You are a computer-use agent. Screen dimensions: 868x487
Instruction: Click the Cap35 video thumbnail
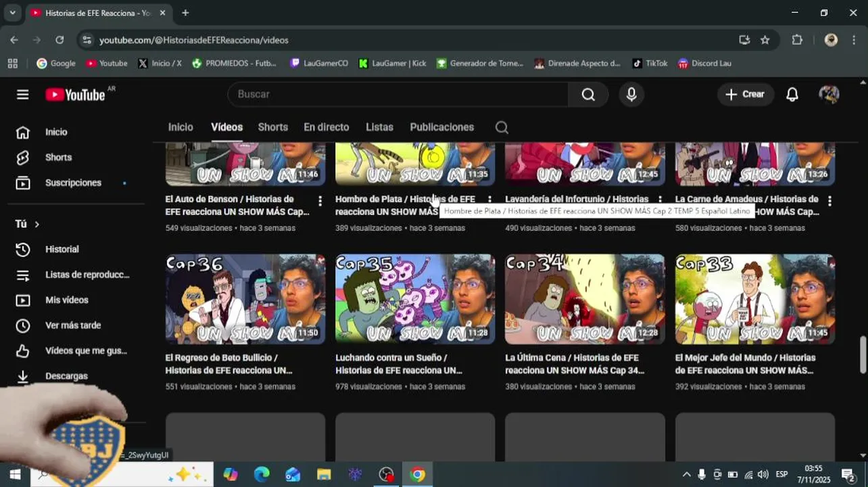415,299
